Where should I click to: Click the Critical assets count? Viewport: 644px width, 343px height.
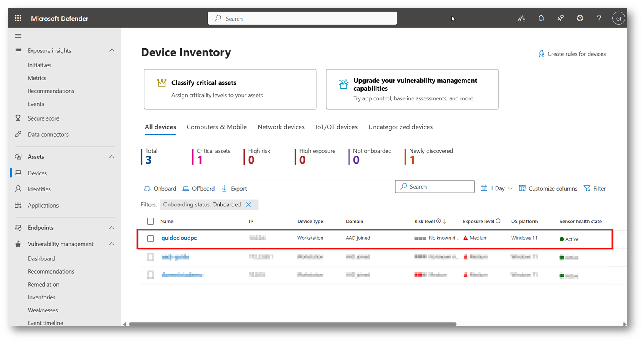pos(200,160)
